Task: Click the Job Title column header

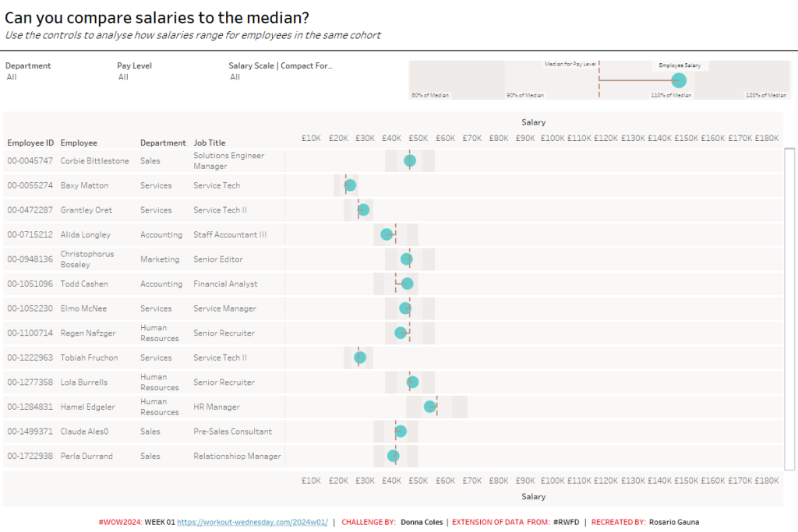Action: click(x=210, y=143)
